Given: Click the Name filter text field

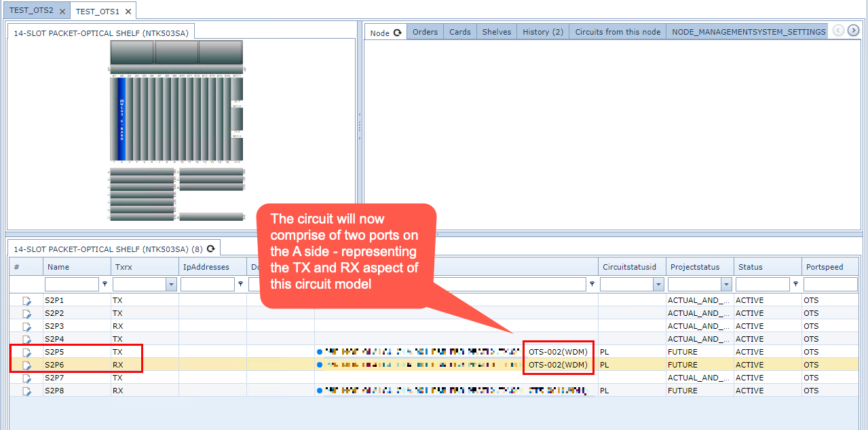Looking at the screenshot, I should pos(72,285).
